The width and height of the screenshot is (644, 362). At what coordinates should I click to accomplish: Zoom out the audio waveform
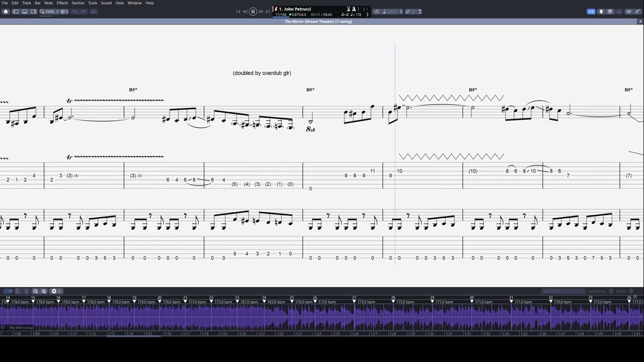tap(36, 291)
